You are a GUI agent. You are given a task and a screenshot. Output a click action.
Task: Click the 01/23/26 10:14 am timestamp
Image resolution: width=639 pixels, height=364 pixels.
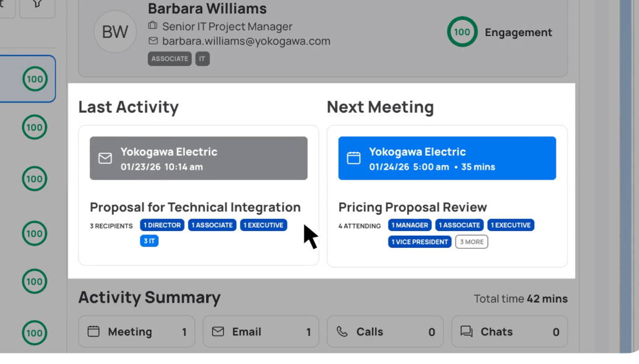(162, 167)
